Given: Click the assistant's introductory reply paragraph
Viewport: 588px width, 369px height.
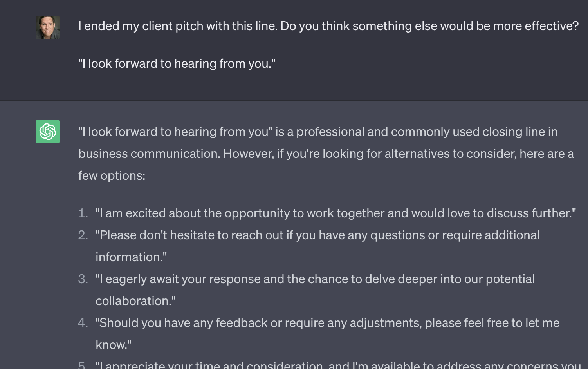Looking at the screenshot, I should click(x=326, y=154).
